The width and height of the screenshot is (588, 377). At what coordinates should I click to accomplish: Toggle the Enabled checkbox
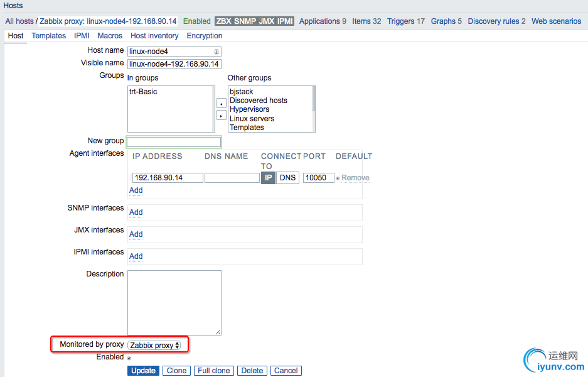coord(129,358)
